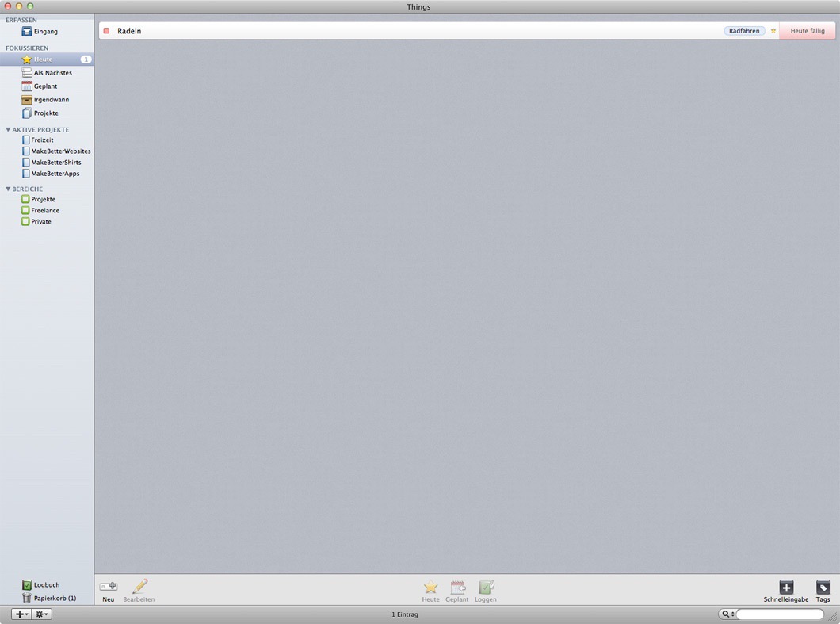
Task: Select the MakeBetterShirts project
Action: (x=52, y=163)
